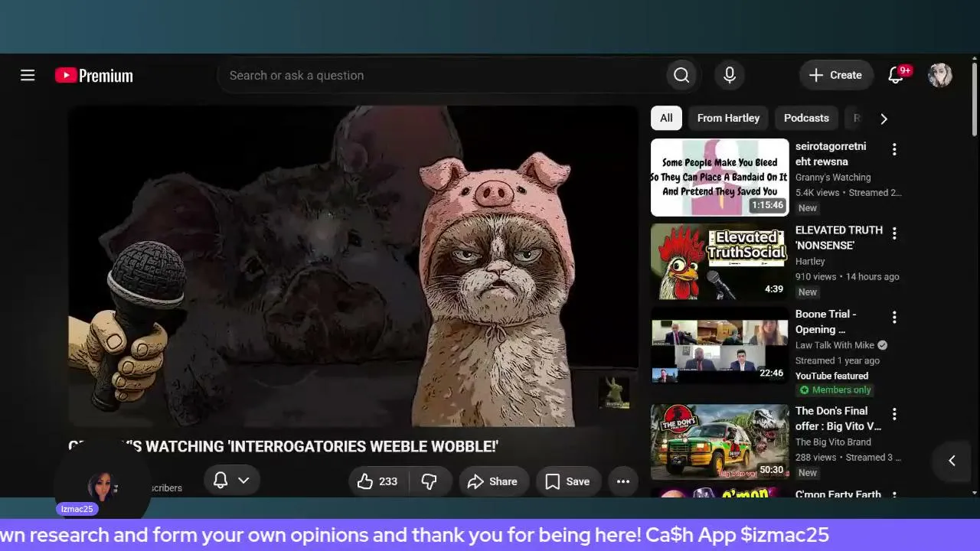Click the magnifier search button
The width and height of the screenshot is (980, 551).
click(x=681, y=75)
